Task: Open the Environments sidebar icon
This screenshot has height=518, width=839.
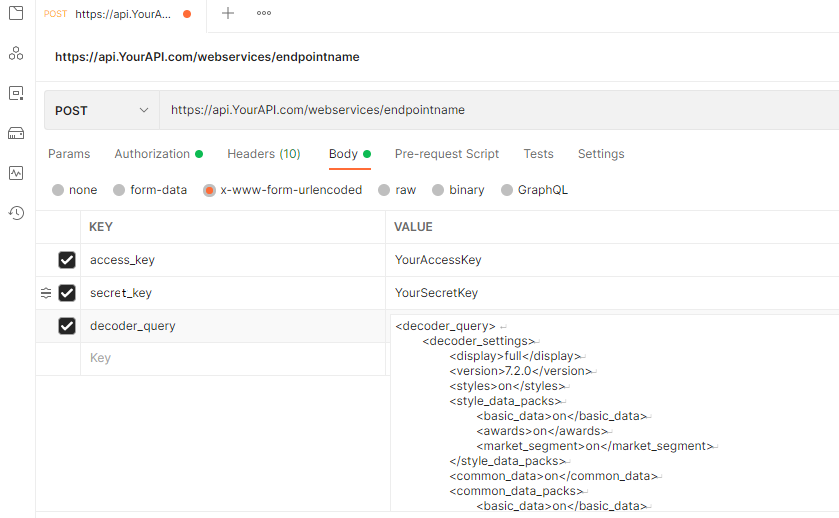Action: click(16, 93)
